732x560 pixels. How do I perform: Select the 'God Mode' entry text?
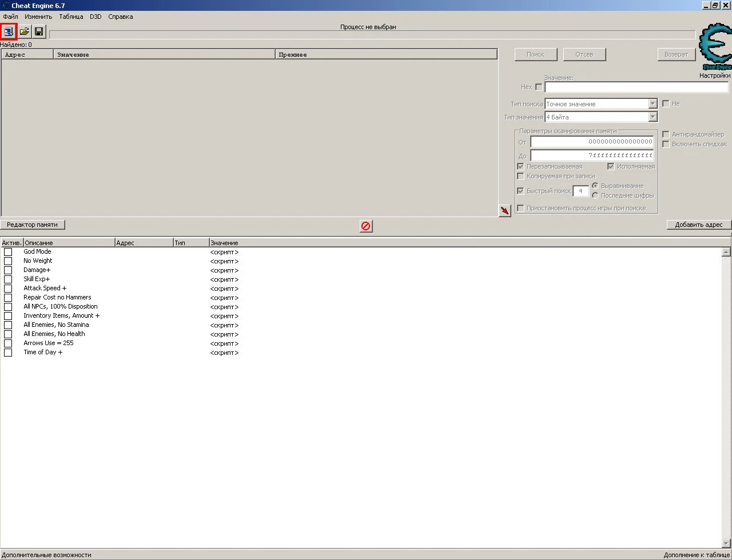[37, 251]
